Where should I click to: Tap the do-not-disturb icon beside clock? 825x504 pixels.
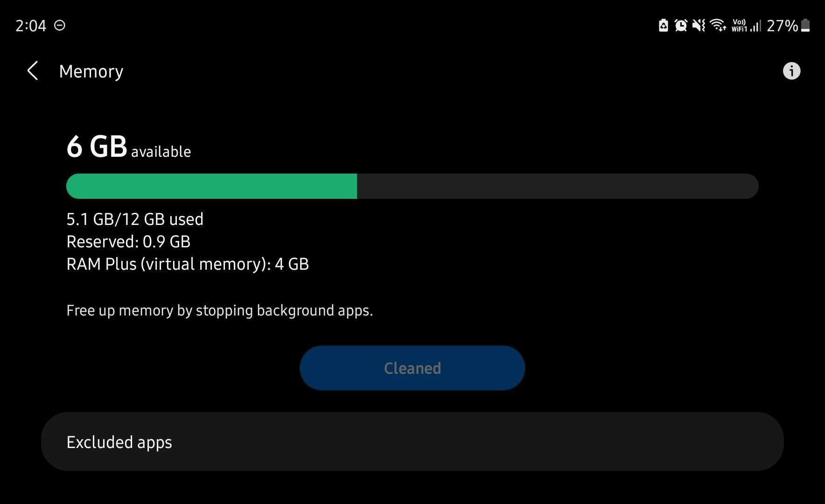[x=60, y=25]
